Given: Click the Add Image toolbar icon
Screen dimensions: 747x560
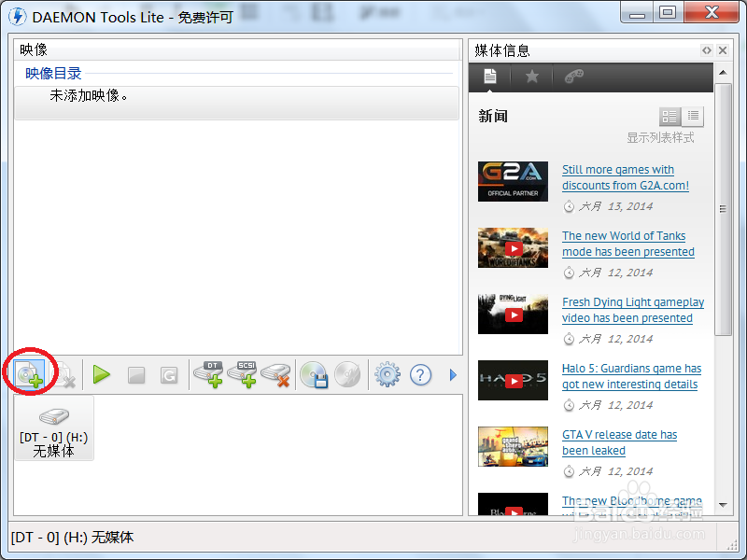Looking at the screenshot, I should (30, 375).
